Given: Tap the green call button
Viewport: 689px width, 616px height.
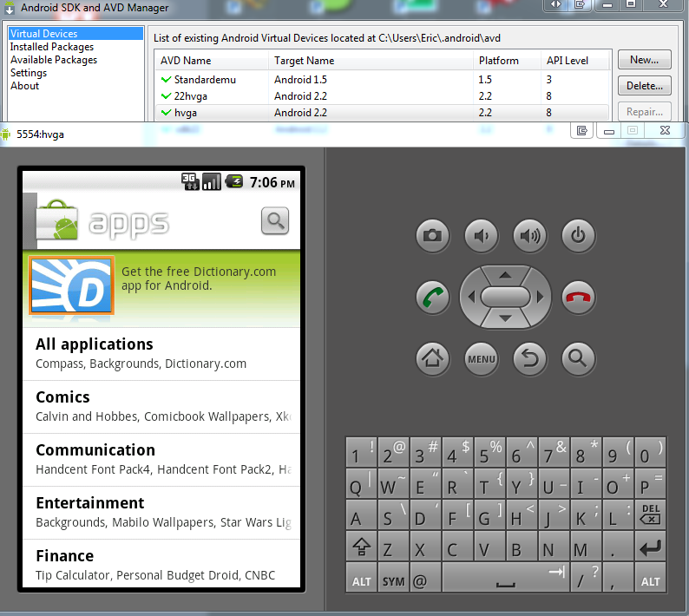Looking at the screenshot, I should (x=432, y=298).
